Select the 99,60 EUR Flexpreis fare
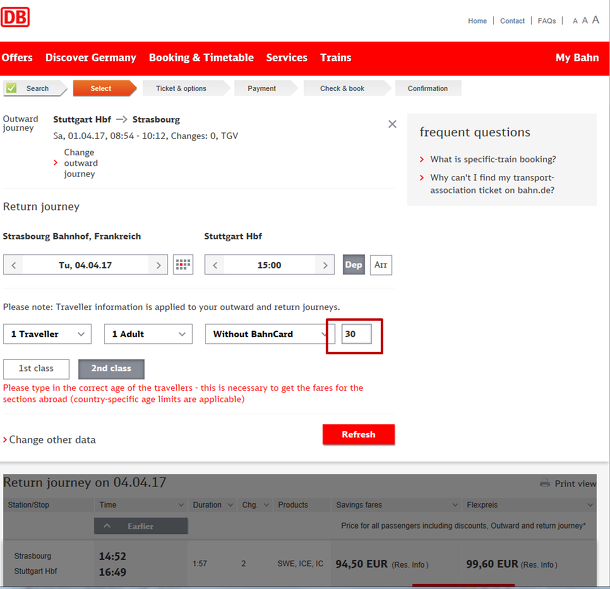The width and height of the screenshot is (610, 589). pyautogui.click(x=492, y=564)
